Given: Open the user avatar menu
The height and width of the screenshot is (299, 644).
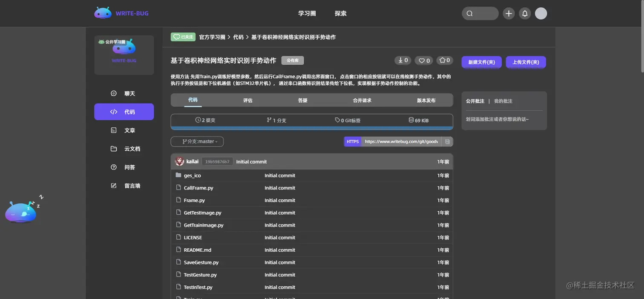Looking at the screenshot, I should [541, 13].
